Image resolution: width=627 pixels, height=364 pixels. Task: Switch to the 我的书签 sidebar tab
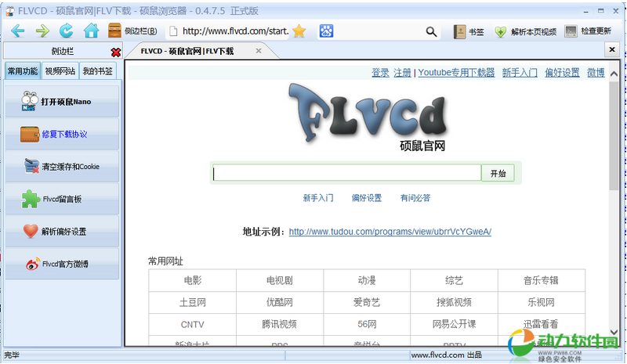[98, 71]
